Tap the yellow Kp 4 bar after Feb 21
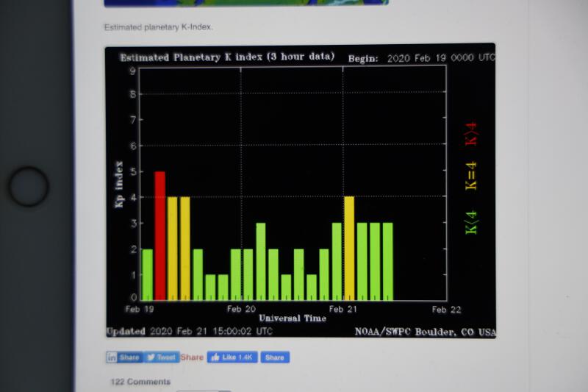 pyautogui.click(x=349, y=248)
